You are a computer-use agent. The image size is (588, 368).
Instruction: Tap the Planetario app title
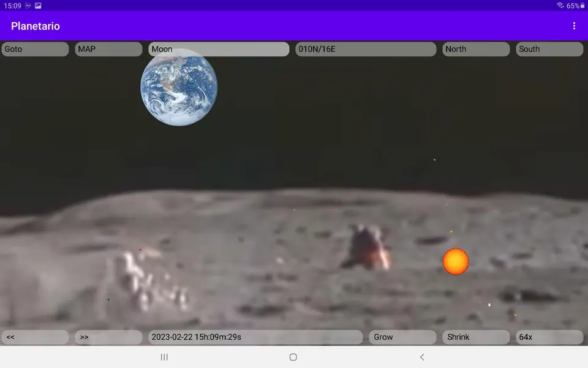36,26
